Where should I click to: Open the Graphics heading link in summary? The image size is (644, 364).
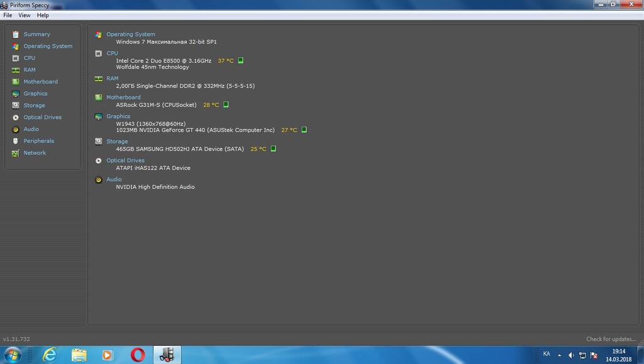[118, 117]
